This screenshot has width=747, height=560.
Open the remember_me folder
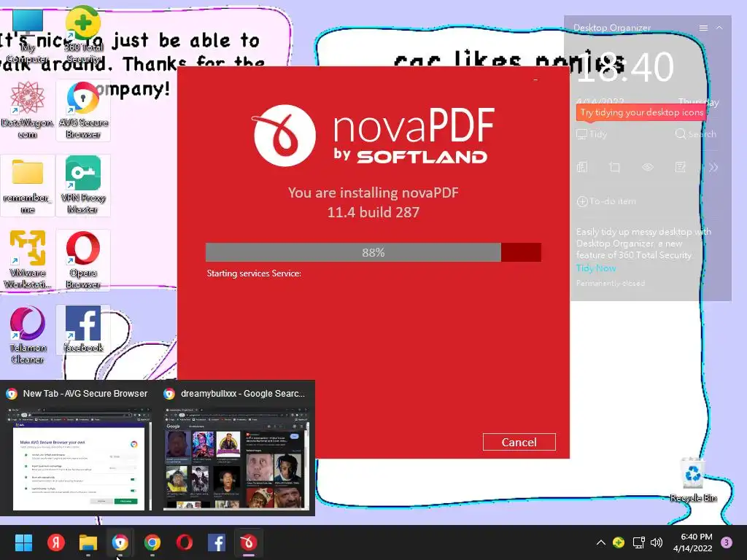coord(27,186)
